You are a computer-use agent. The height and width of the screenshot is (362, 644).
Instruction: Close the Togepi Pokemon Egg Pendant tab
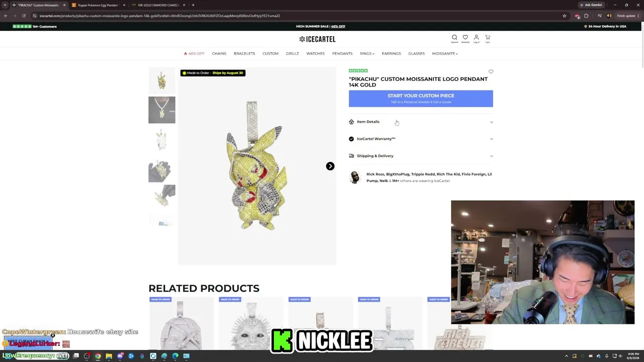click(x=124, y=5)
